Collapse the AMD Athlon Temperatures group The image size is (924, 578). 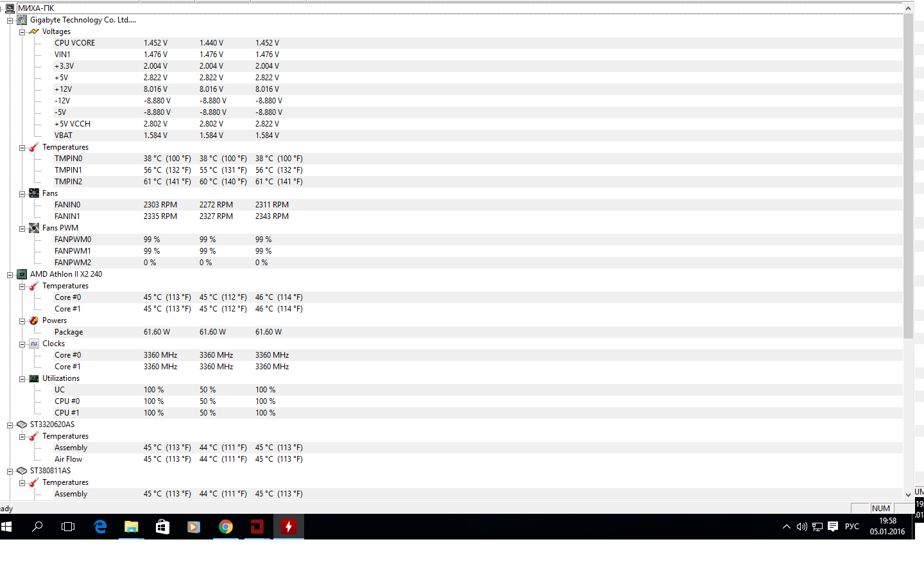tap(22, 286)
